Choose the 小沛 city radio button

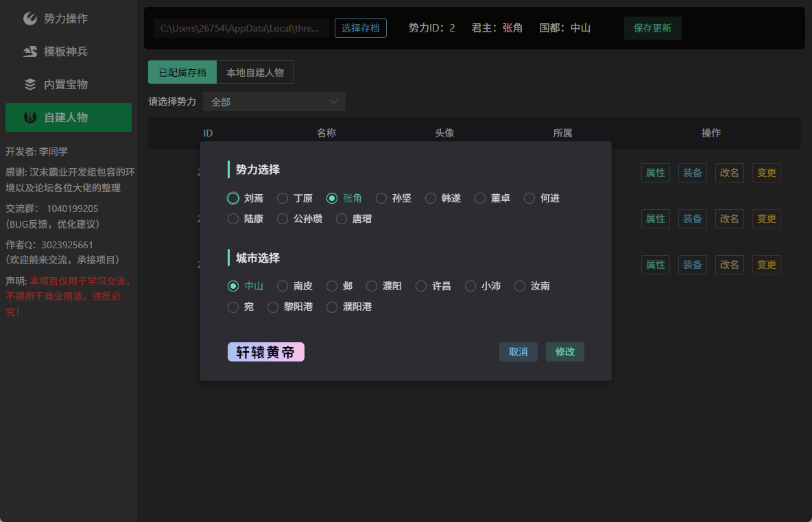pos(470,286)
